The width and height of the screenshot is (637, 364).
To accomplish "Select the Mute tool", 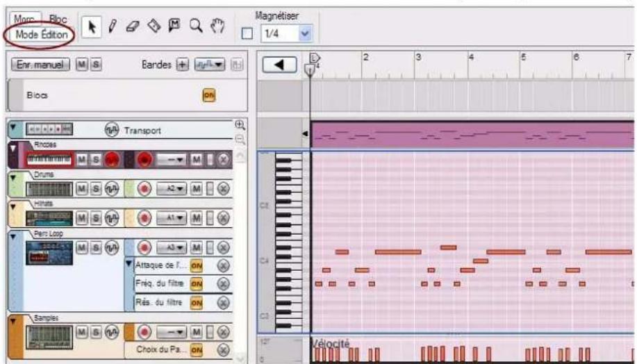I will coord(174,26).
